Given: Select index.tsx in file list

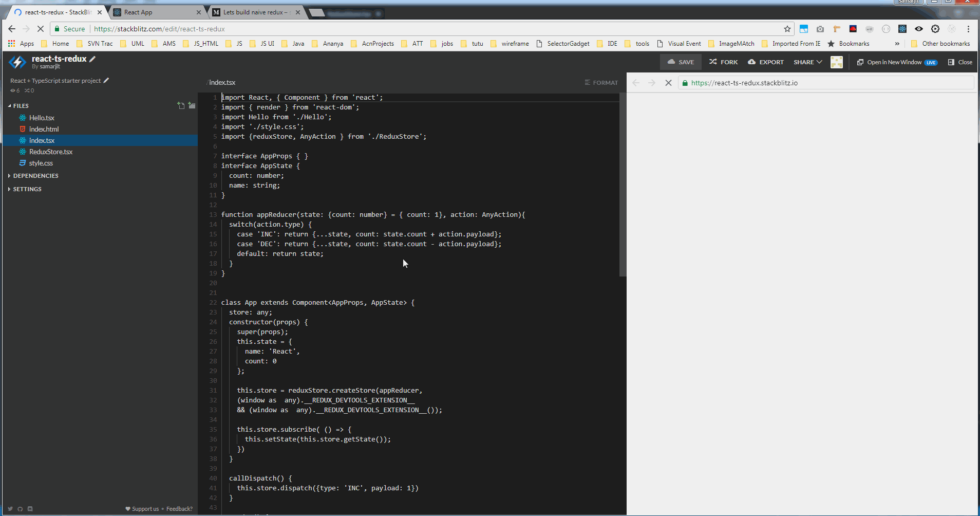Looking at the screenshot, I should click(100, 140).
